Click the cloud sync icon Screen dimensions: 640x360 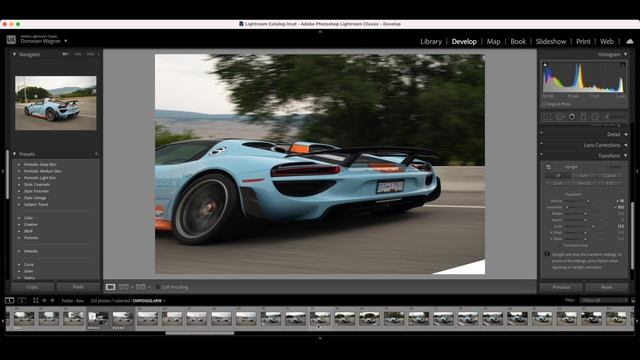(x=630, y=41)
